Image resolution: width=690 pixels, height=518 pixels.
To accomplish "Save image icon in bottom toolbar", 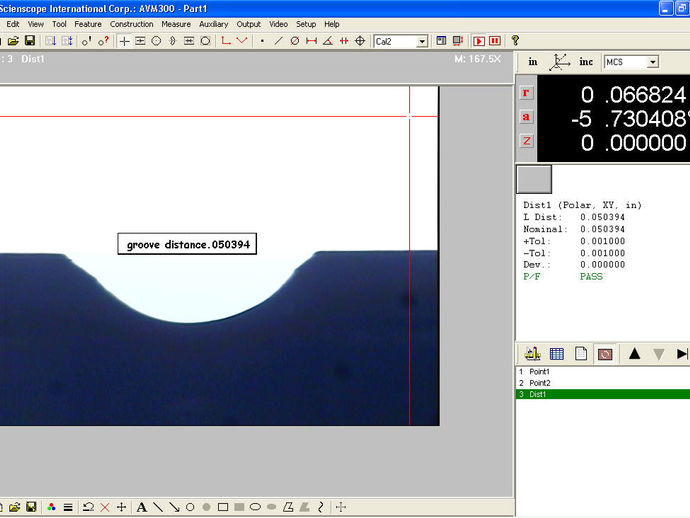I will tap(31, 507).
